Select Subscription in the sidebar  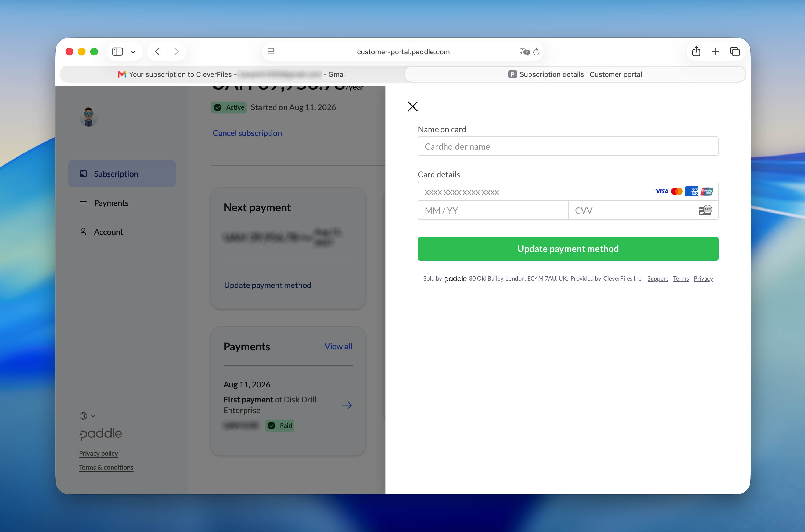(x=122, y=174)
